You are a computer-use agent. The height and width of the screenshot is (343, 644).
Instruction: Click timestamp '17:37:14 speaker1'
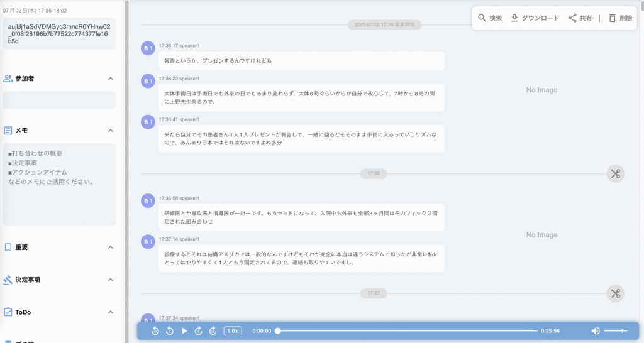pos(179,239)
